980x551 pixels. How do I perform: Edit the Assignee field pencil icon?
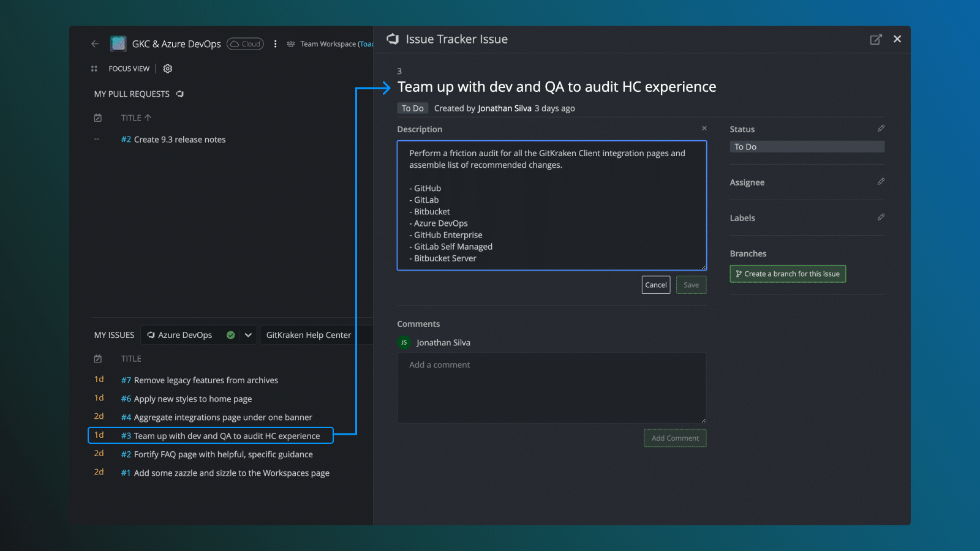coord(881,182)
